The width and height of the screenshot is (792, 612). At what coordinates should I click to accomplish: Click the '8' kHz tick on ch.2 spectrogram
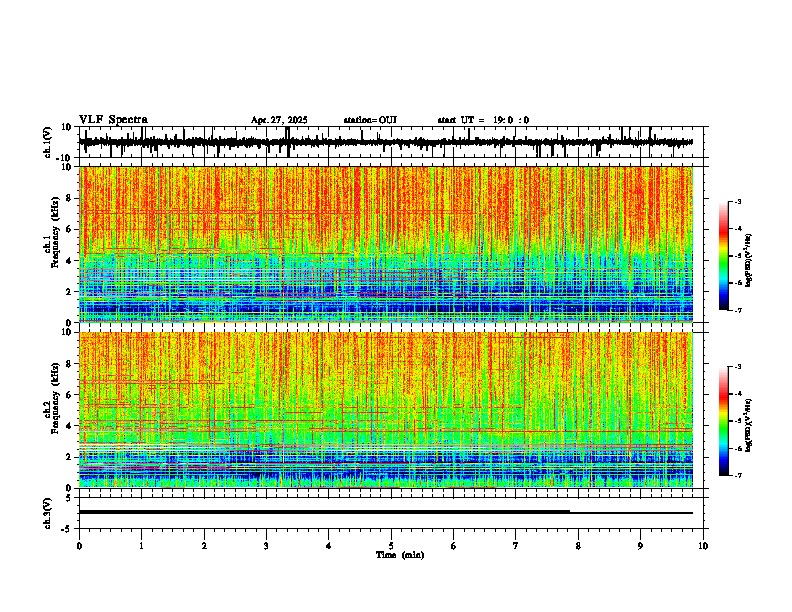pos(70,364)
